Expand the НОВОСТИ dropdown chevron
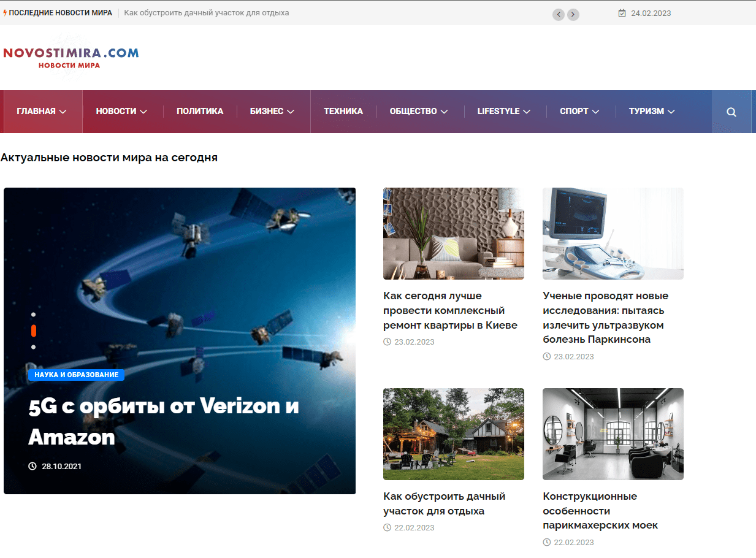The width and height of the screenshot is (756, 558). [143, 112]
